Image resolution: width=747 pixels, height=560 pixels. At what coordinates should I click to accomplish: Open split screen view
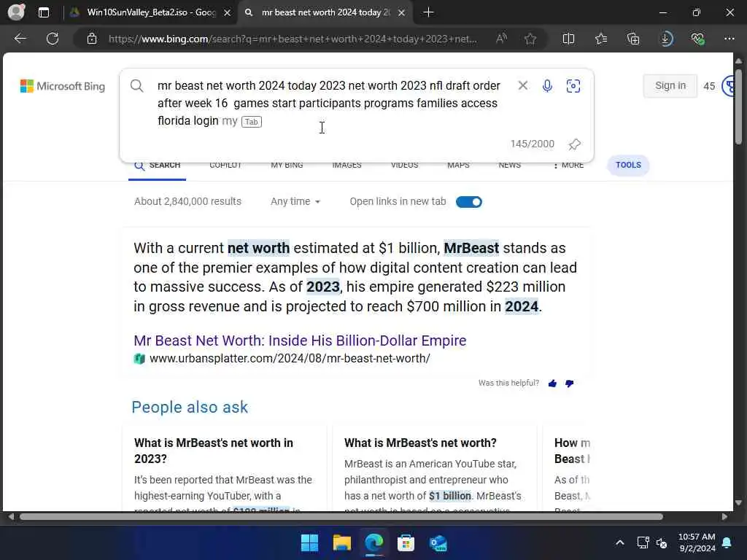[x=568, y=39]
